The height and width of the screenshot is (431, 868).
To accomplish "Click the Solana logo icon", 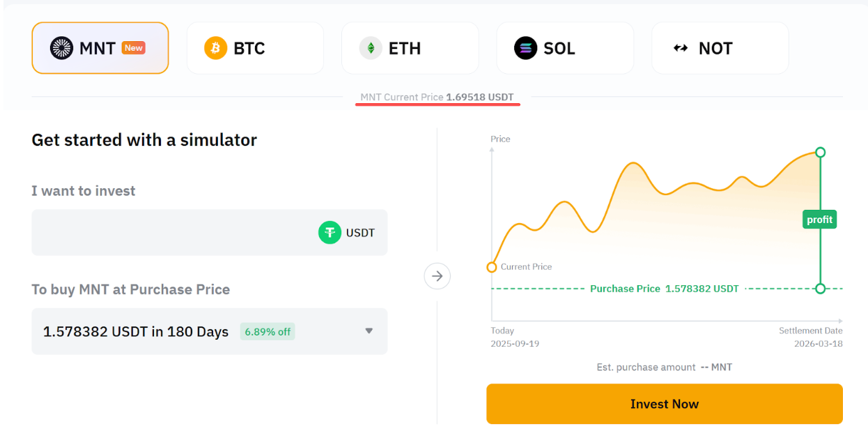I will pos(526,48).
